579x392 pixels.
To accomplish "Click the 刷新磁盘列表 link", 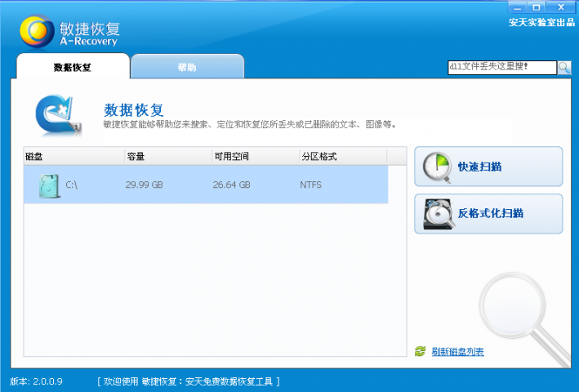I will 457,351.
